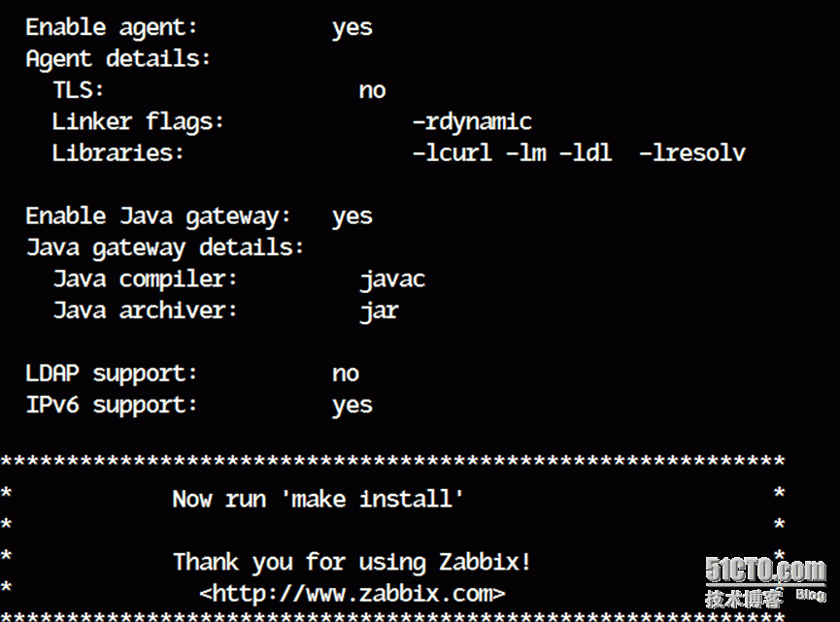Click the -lresolv library text
Viewport: 840px width, 622px height.
click(x=691, y=152)
